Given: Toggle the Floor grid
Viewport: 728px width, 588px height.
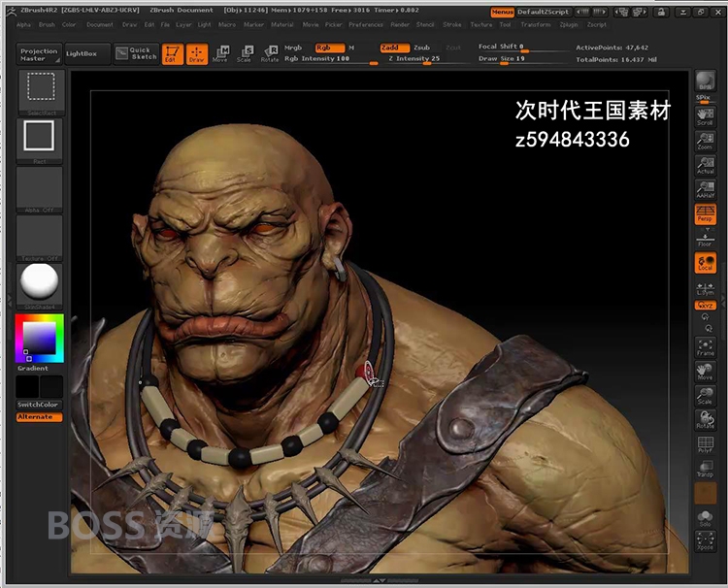Looking at the screenshot, I should tap(706, 240).
